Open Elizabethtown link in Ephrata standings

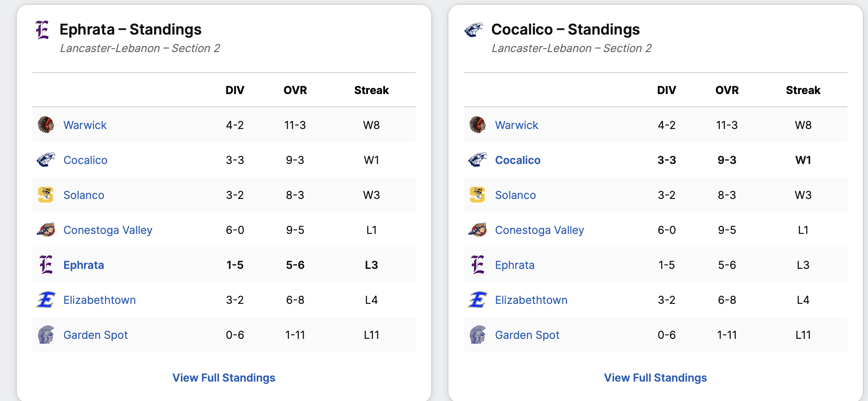(100, 300)
